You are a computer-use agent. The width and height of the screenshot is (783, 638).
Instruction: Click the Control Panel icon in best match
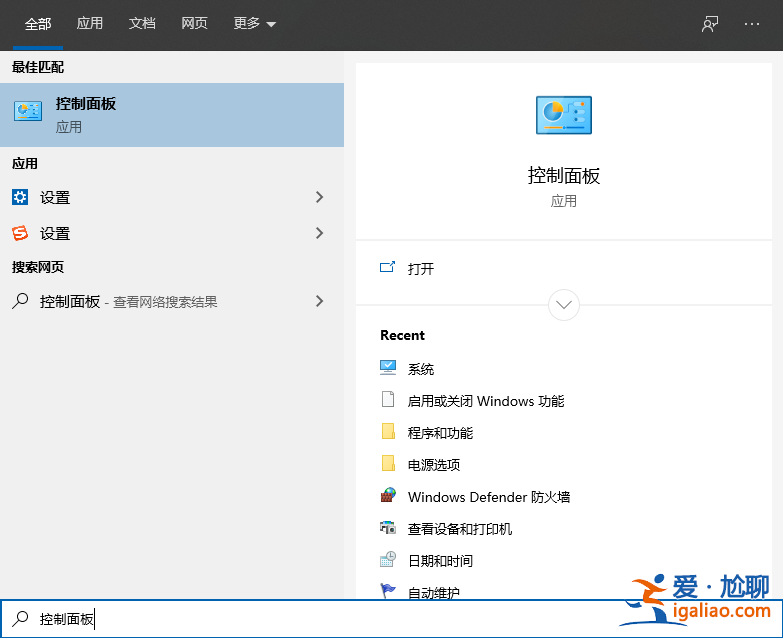point(28,111)
